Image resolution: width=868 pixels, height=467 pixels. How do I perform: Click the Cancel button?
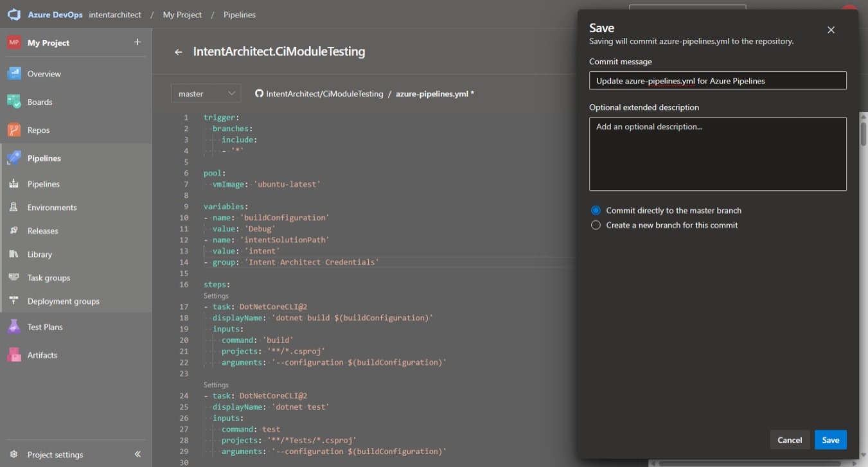(789, 440)
